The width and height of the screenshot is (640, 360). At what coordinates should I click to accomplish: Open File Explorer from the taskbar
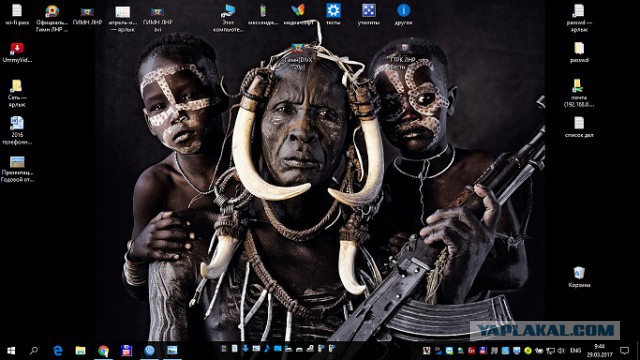pyautogui.click(x=80, y=350)
